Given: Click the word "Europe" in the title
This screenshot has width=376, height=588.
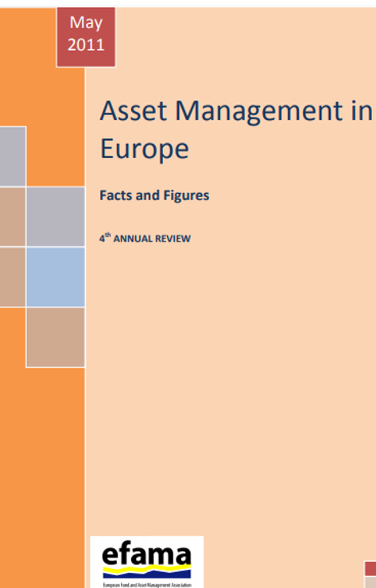Looking at the screenshot, I should (145, 149).
